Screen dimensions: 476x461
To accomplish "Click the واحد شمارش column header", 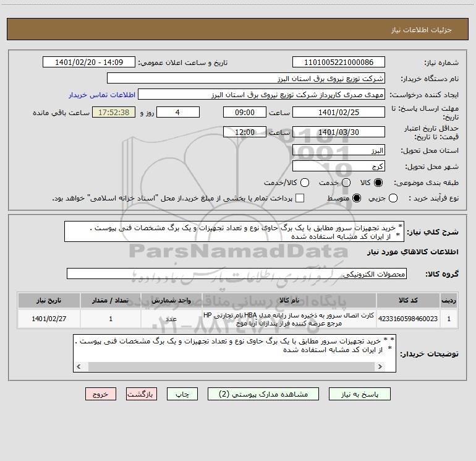I will 171,300.
